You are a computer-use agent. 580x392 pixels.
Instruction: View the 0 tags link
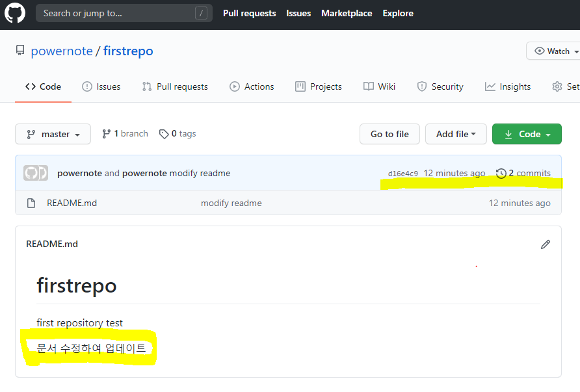pyautogui.click(x=178, y=133)
